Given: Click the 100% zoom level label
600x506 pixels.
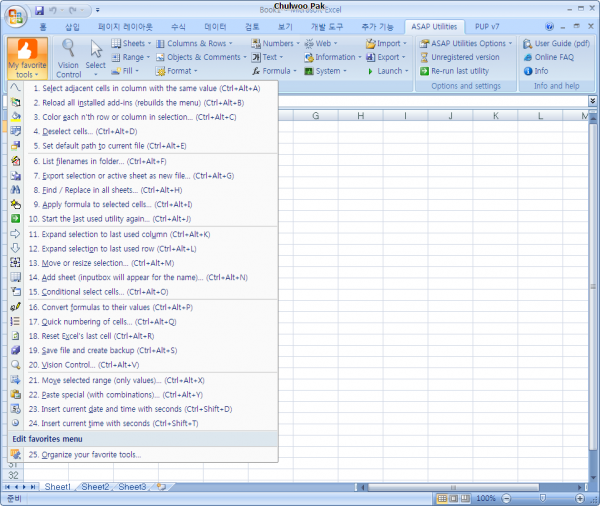Looking at the screenshot, I should click(486, 498).
